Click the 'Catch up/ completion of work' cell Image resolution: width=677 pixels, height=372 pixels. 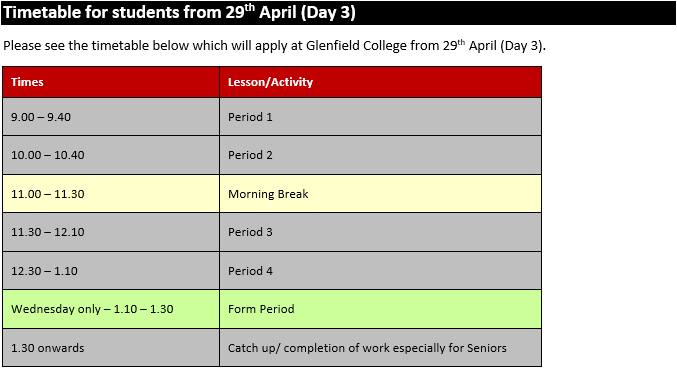380,348
